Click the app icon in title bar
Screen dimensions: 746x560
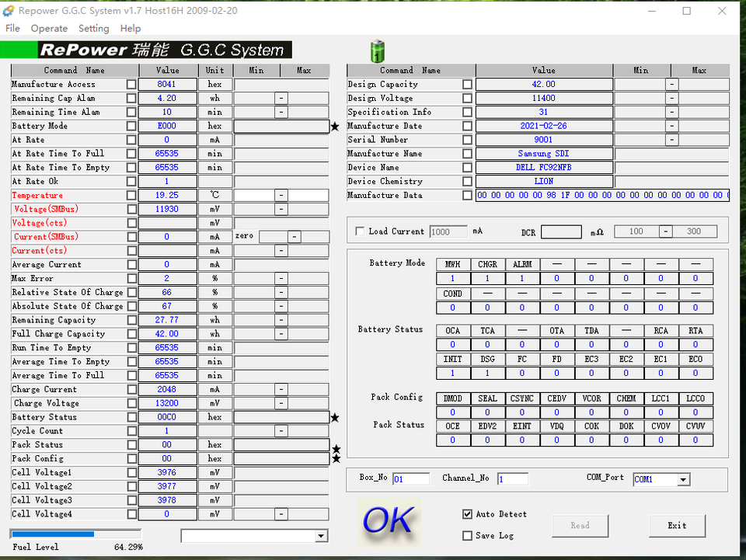click(9, 11)
